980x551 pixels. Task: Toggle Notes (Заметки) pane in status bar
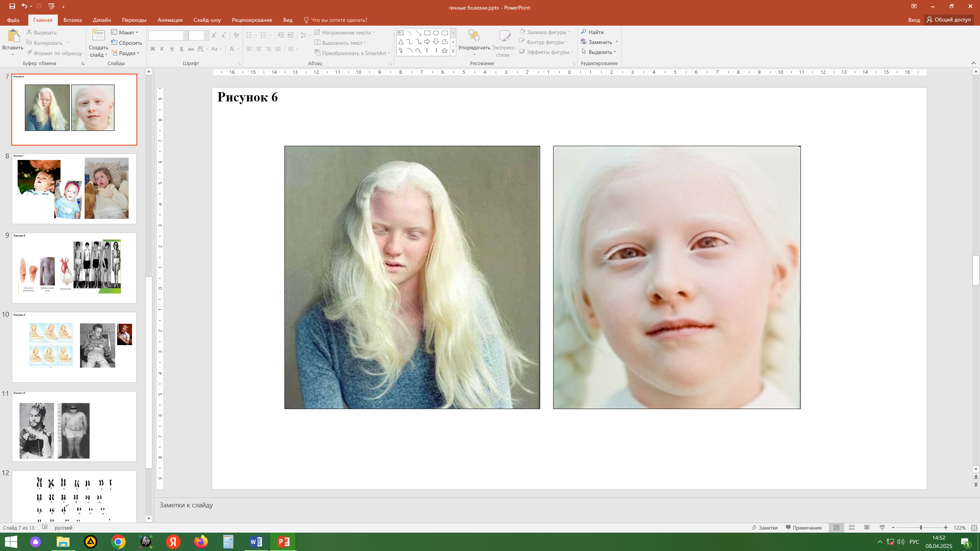coord(765,528)
